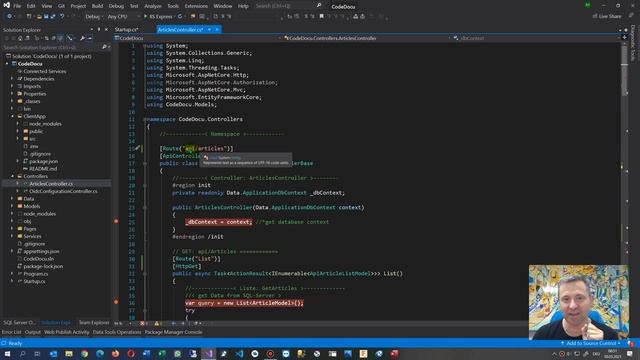The width and height of the screenshot is (640, 360).
Task: Close the Solution Explorer panel
Action: [106, 30]
